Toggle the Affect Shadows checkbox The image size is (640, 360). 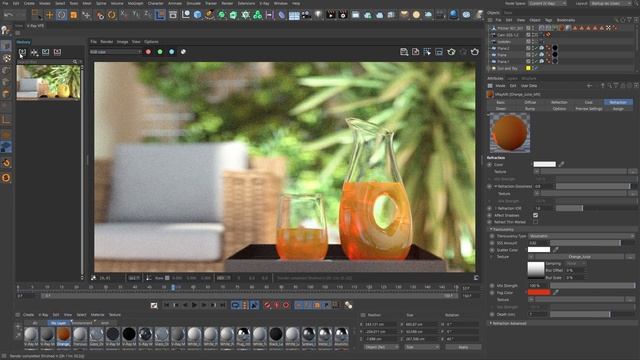[536, 215]
